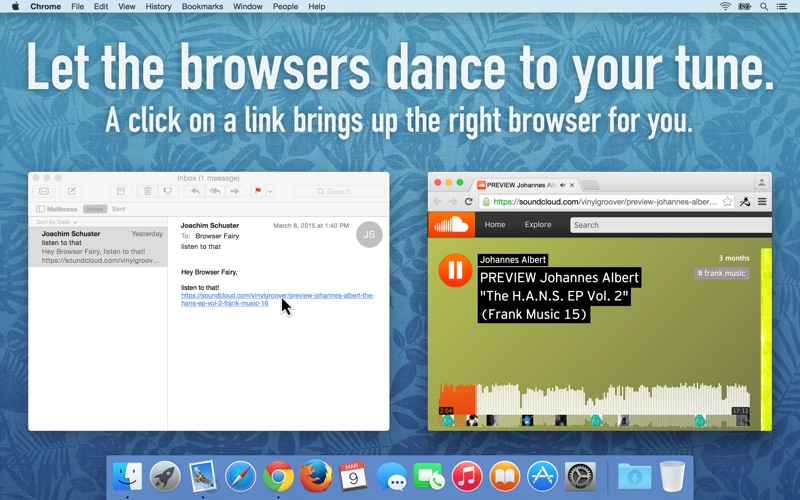800x500 pixels.
Task: Bookmark page with star icon
Action: 727,202
